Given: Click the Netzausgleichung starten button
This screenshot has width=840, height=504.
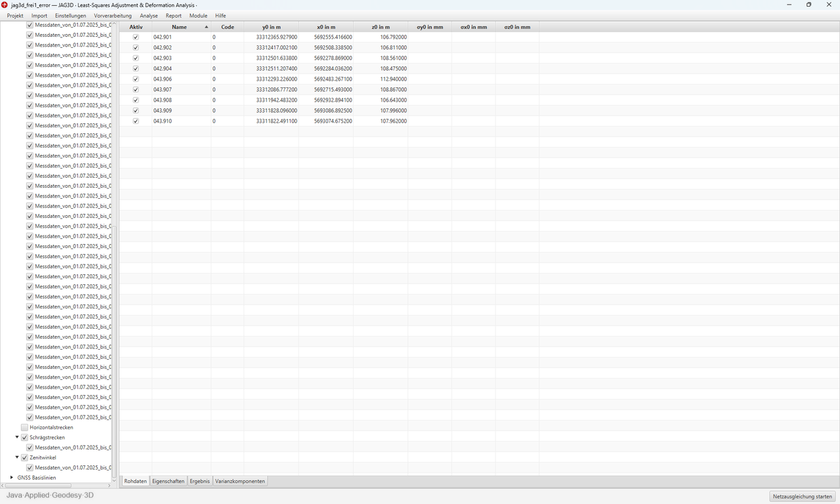Looking at the screenshot, I should [803, 497].
